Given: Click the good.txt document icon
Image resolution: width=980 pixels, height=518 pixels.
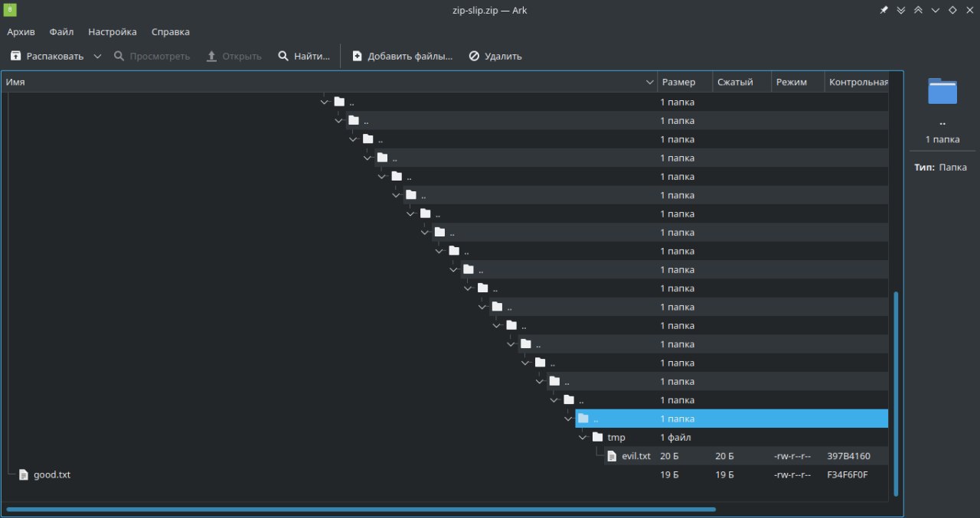Looking at the screenshot, I should click(24, 474).
